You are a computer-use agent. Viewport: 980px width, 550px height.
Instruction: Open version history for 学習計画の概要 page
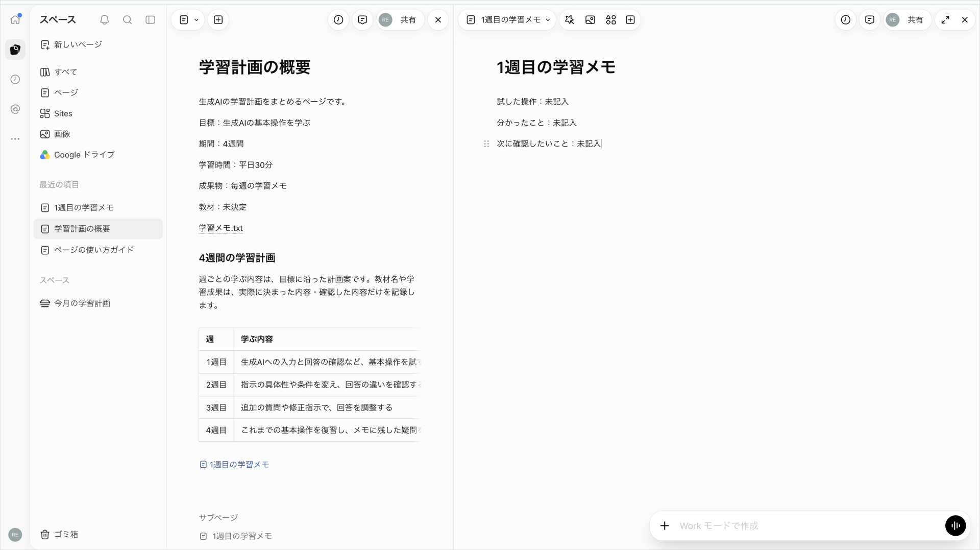click(338, 20)
